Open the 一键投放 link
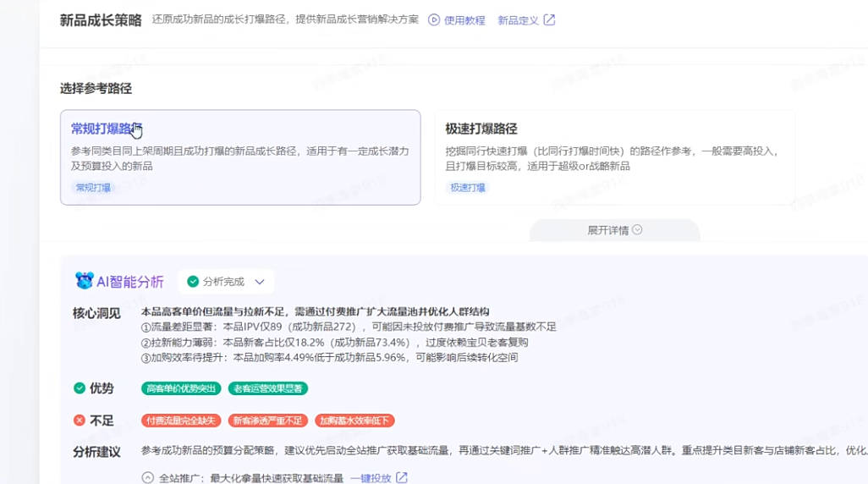Screen dimensions: 868x484 (x=371, y=478)
